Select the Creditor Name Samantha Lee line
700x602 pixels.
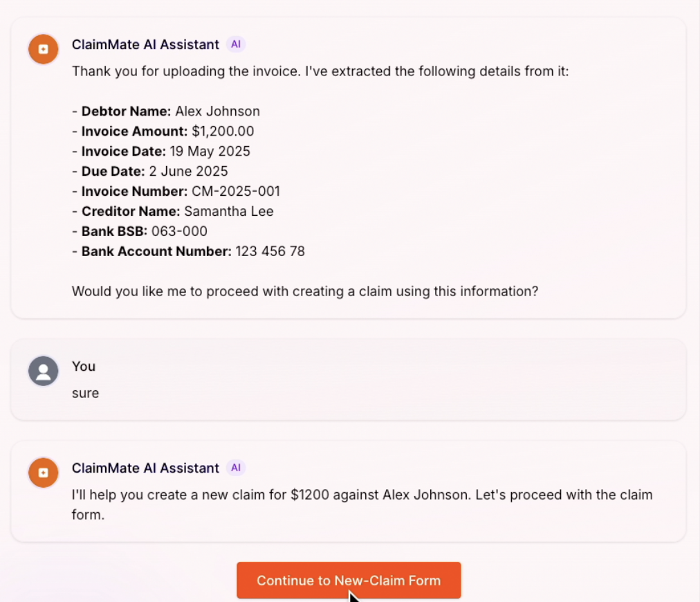(x=172, y=211)
